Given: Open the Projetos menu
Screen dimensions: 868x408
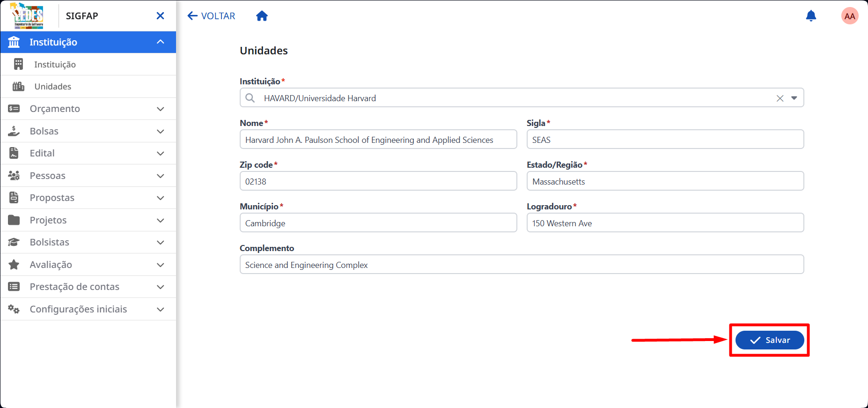Looking at the screenshot, I should pos(88,220).
